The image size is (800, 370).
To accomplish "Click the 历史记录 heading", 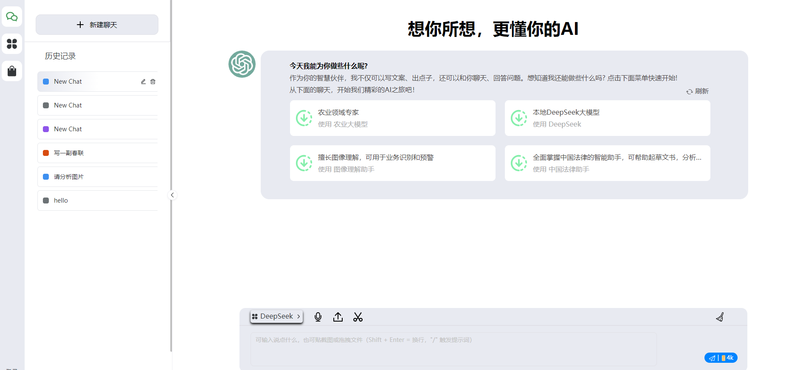I will coord(60,56).
